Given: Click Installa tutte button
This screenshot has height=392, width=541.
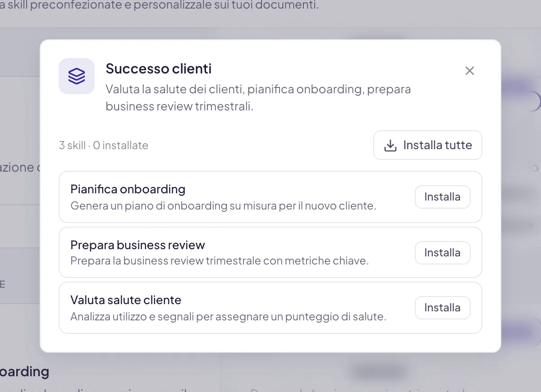Looking at the screenshot, I should pyautogui.click(x=428, y=145).
